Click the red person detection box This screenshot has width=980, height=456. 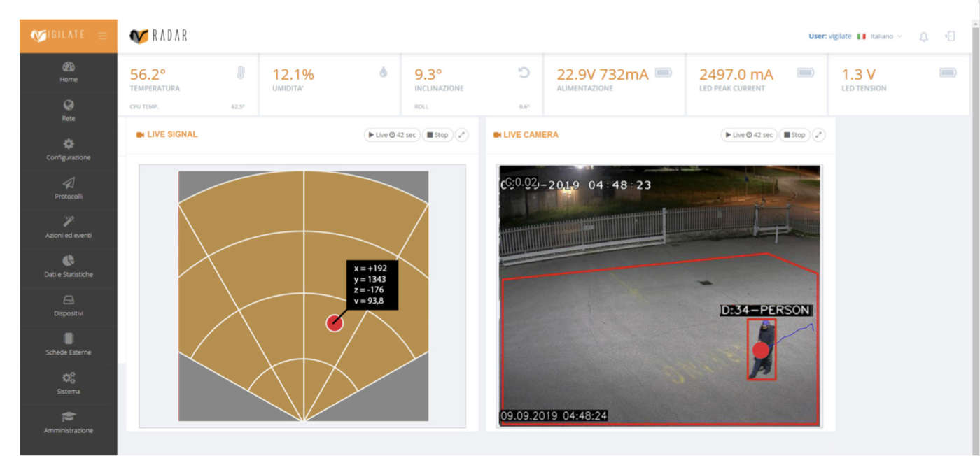coord(762,350)
